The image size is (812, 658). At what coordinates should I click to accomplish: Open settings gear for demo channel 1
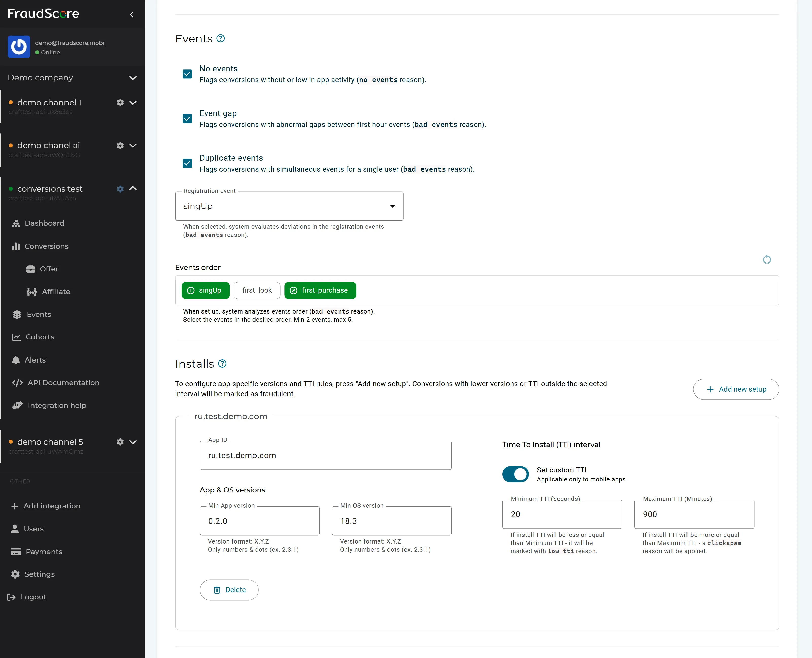[120, 102]
